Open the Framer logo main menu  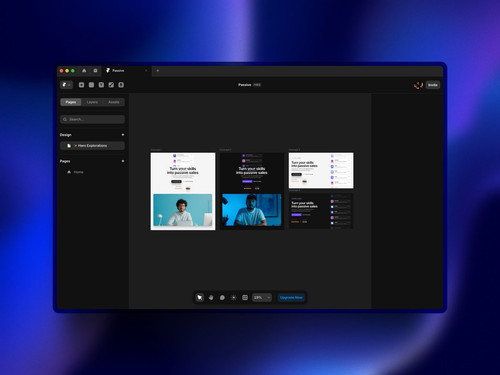66,85
